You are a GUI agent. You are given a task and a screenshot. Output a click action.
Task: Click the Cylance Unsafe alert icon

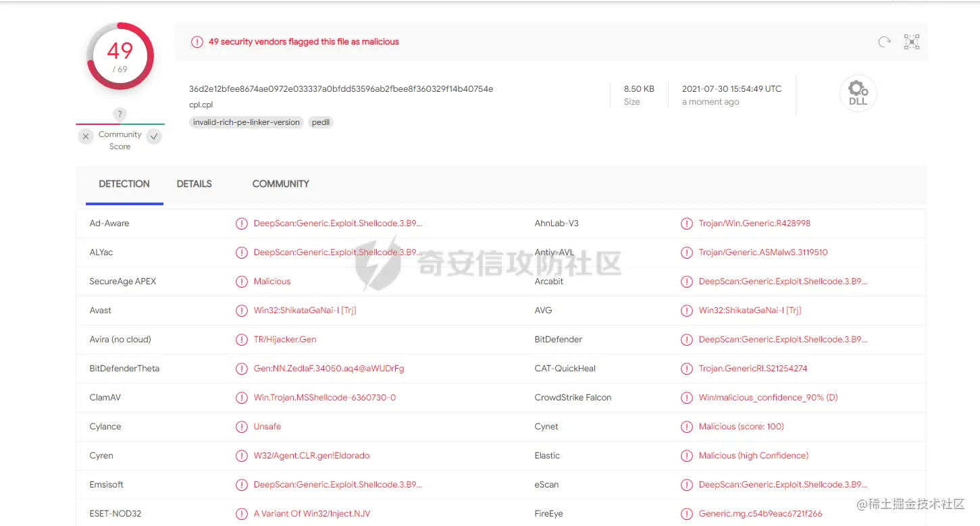click(x=242, y=427)
